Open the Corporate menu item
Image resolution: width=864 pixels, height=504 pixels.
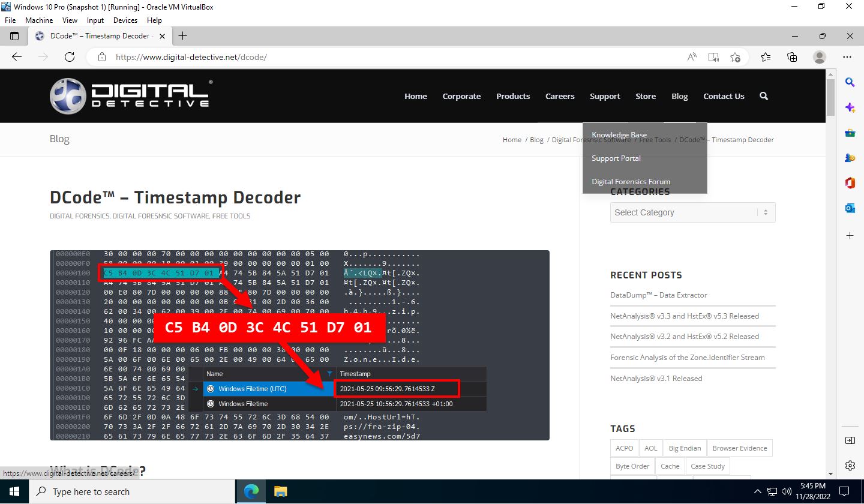click(461, 96)
